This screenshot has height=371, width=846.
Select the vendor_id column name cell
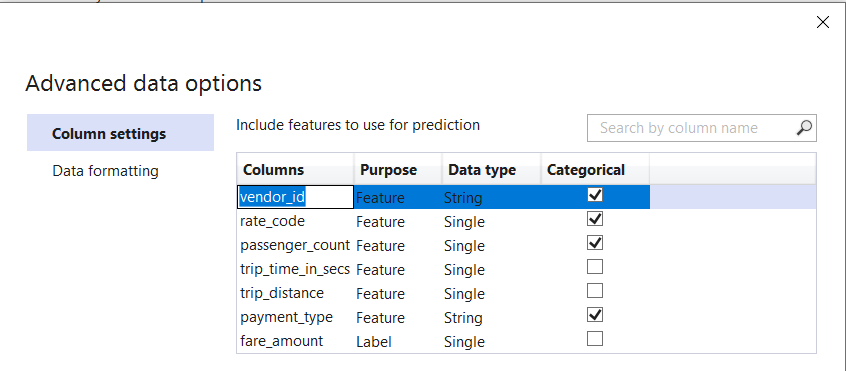tap(296, 197)
